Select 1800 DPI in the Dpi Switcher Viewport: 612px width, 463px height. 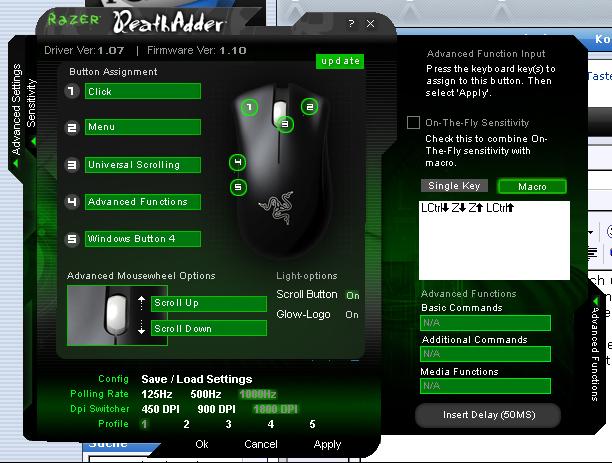(276, 409)
